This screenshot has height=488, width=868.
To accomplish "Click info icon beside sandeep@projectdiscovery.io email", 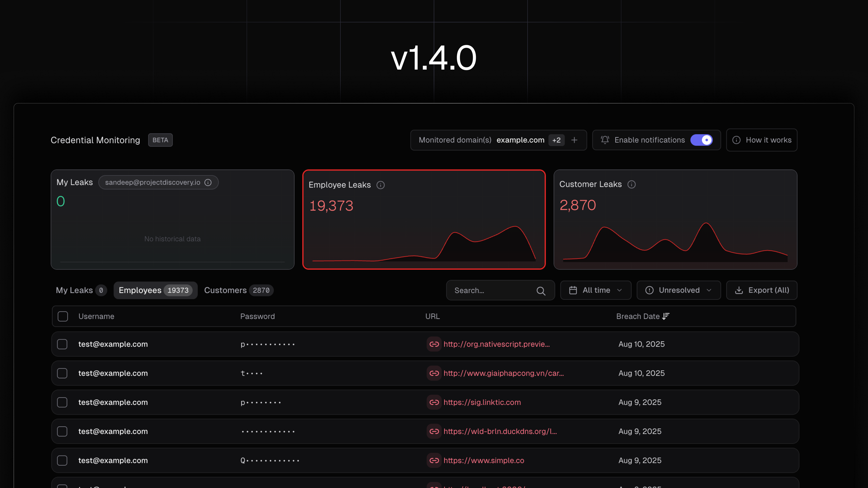I will tap(208, 182).
